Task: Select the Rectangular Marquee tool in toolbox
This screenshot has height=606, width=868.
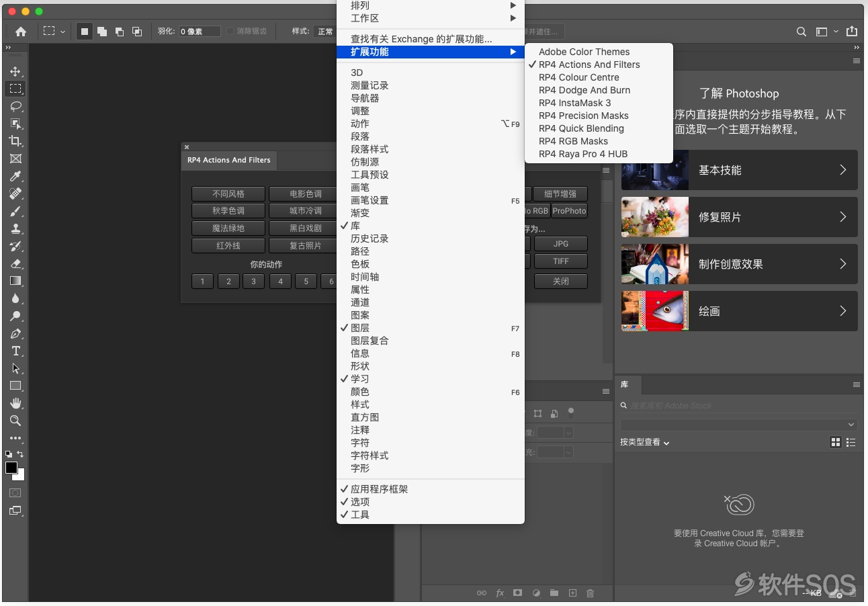Action: 15,89
